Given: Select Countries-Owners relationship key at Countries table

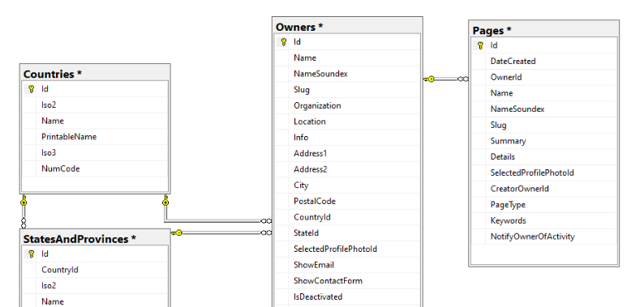Looking at the screenshot, I should pos(165,200).
